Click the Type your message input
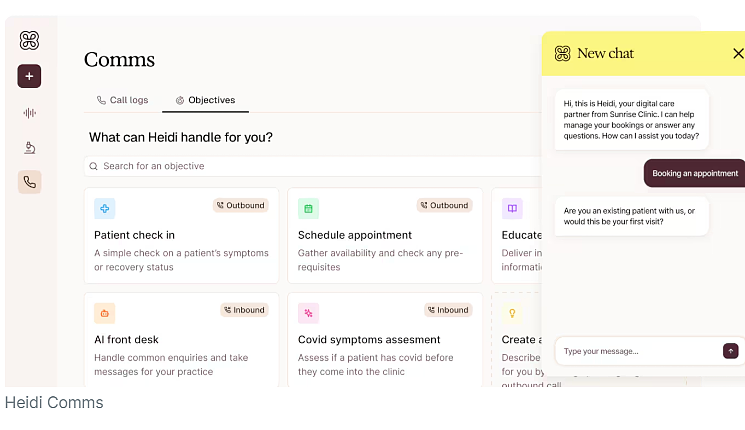The image size is (745, 430). point(639,352)
